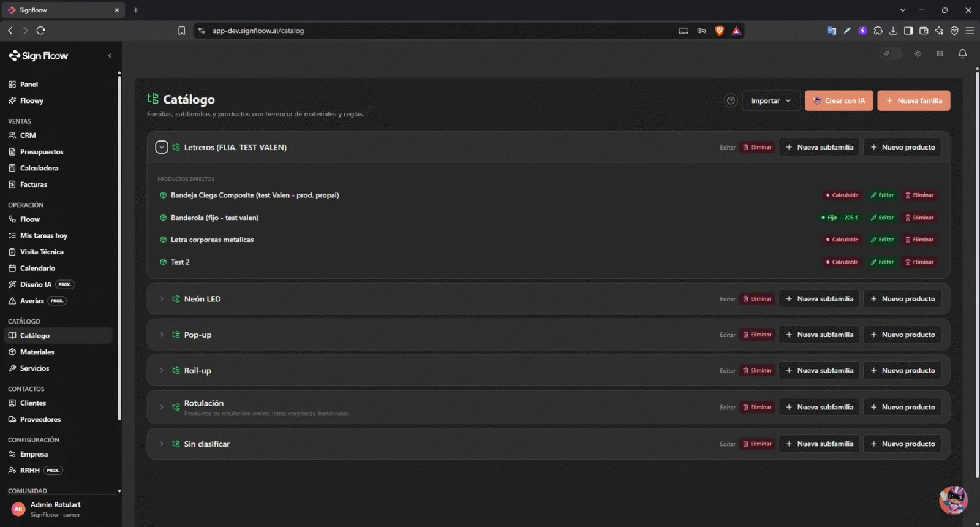This screenshot has height=527, width=980.
Task: Click the sidebar vertical scrollbar
Action: coord(119,245)
